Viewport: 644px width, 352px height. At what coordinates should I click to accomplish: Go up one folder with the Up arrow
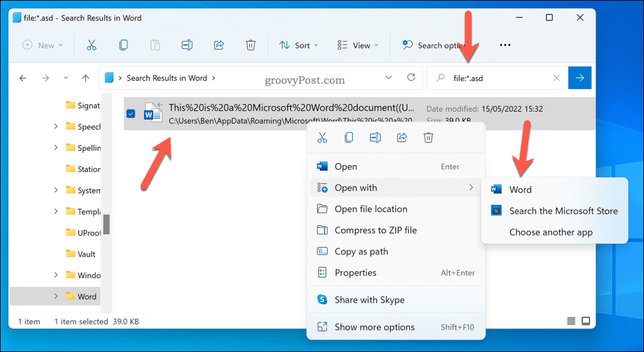pyautogui.click(x=86, y=78)
